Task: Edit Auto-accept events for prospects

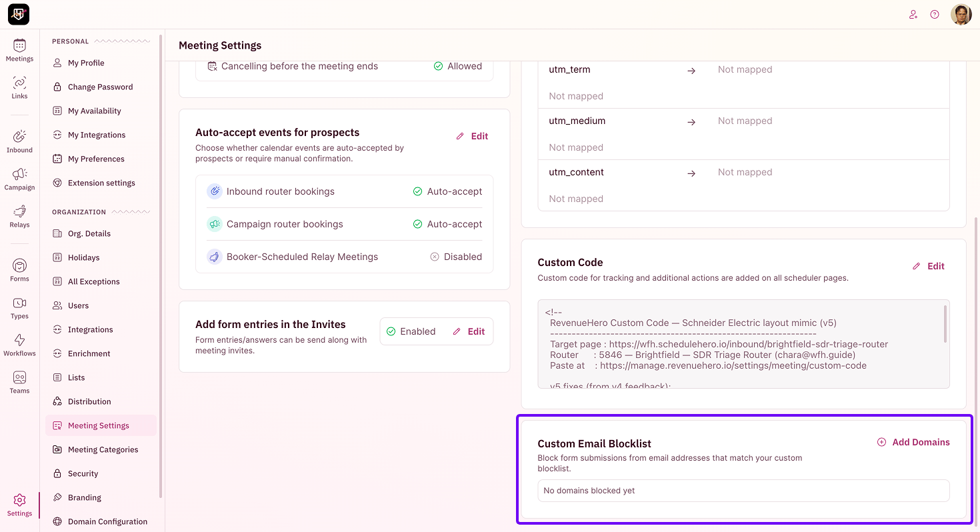Action: click(472, 136)
